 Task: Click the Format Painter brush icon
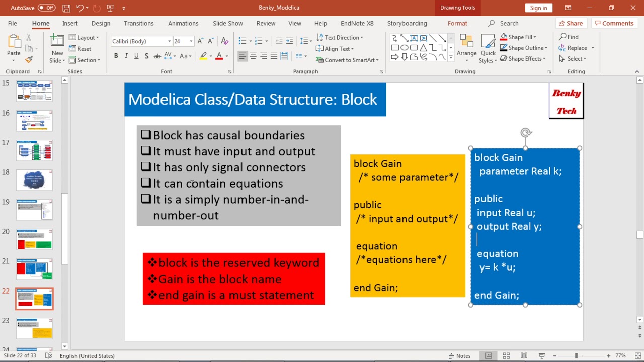pyautogui.click(x=29, y=59)
